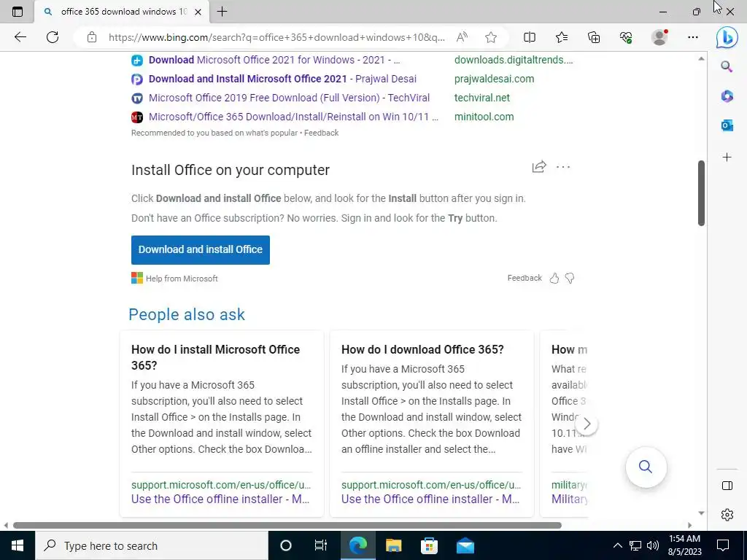Open a new browser tab

[x=222, y=12]
